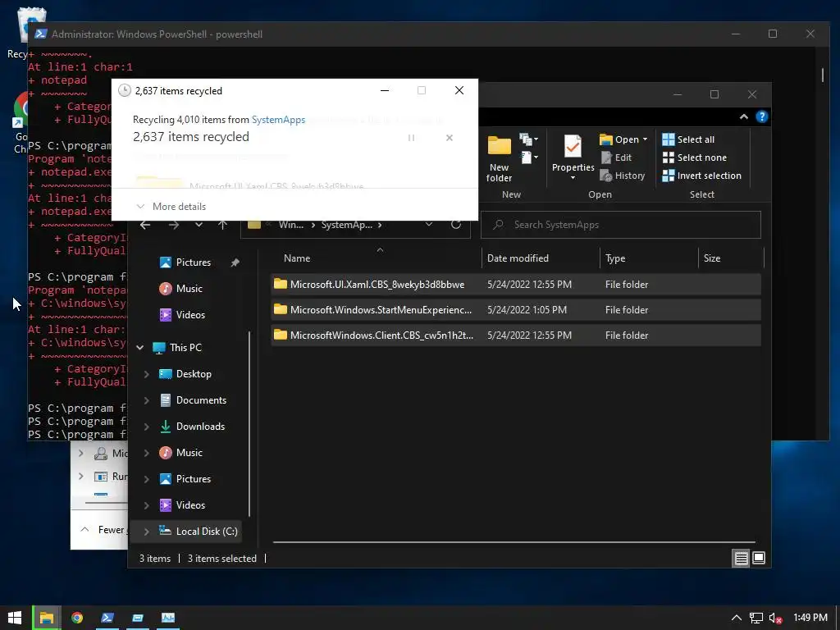Click the Search SystemApps field
Screen dimensions: 840x630
click(620, 225)
